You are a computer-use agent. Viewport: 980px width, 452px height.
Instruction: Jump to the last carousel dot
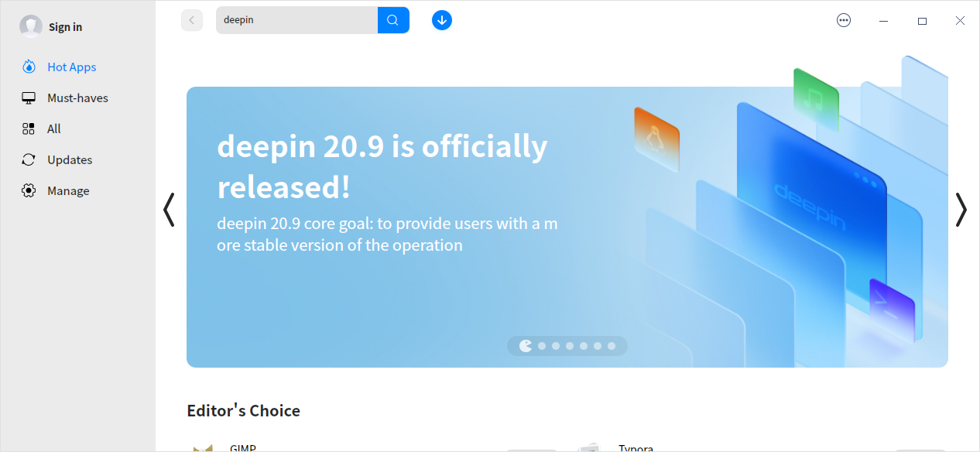click(612, 346)
